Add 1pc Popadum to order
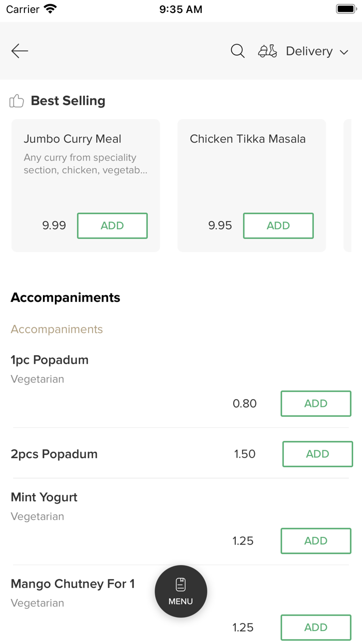The image size is (362, 644). click(316, 404)
